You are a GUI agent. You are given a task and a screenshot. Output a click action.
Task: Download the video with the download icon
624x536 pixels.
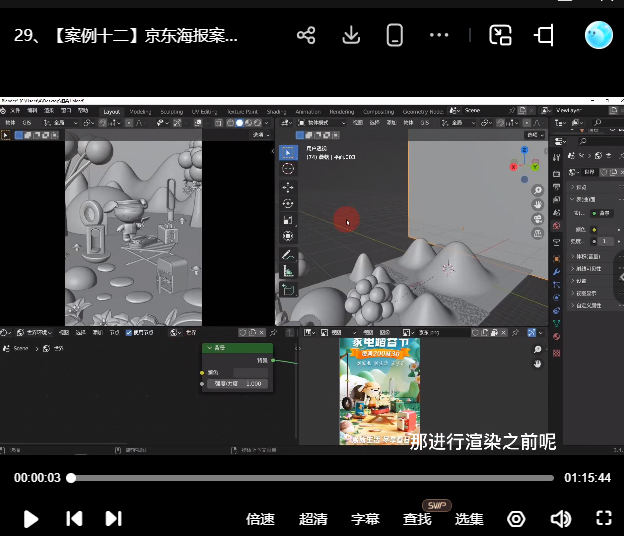click(x=351, y=36)
